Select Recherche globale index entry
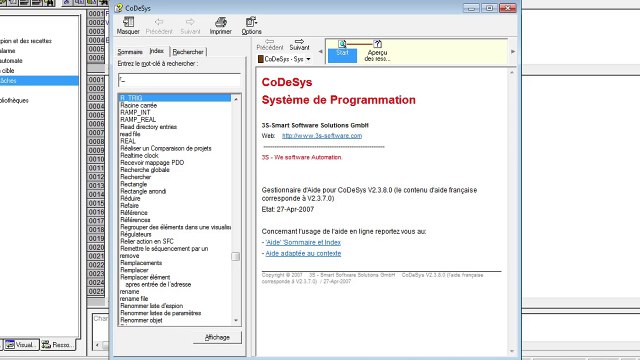640x360 pixels. pyautogui.click(x=144, y=170)
